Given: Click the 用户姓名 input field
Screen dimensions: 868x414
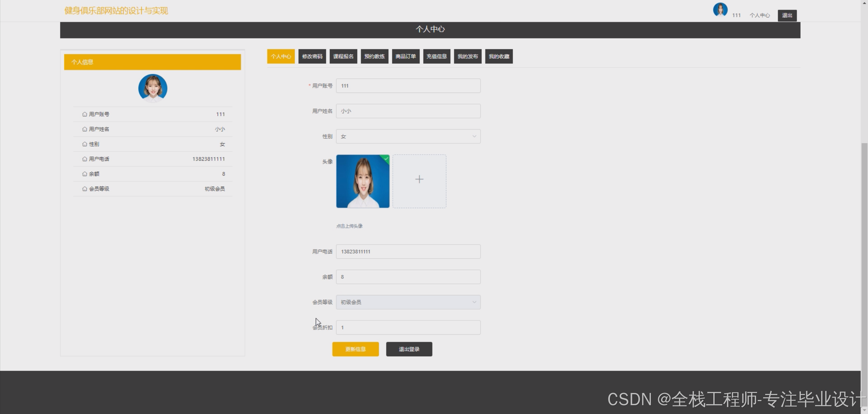Looking at the screenshot, I should pos(408,111).
